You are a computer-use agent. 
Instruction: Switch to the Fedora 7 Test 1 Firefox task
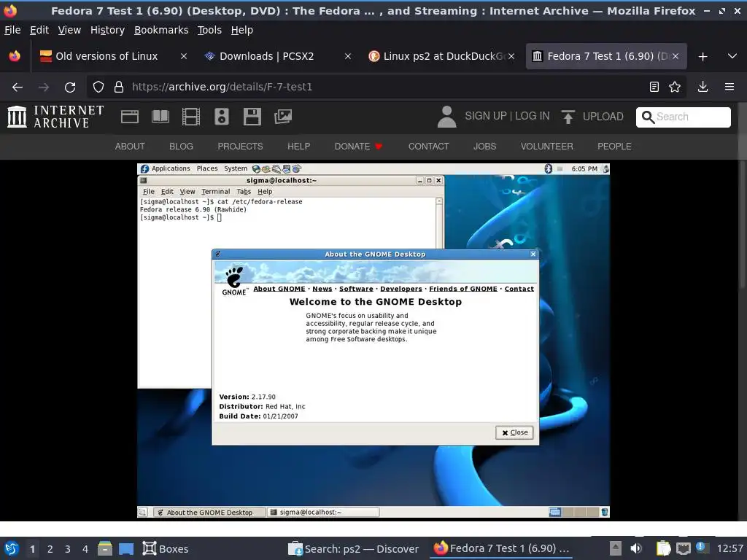[x=502, y=548]
